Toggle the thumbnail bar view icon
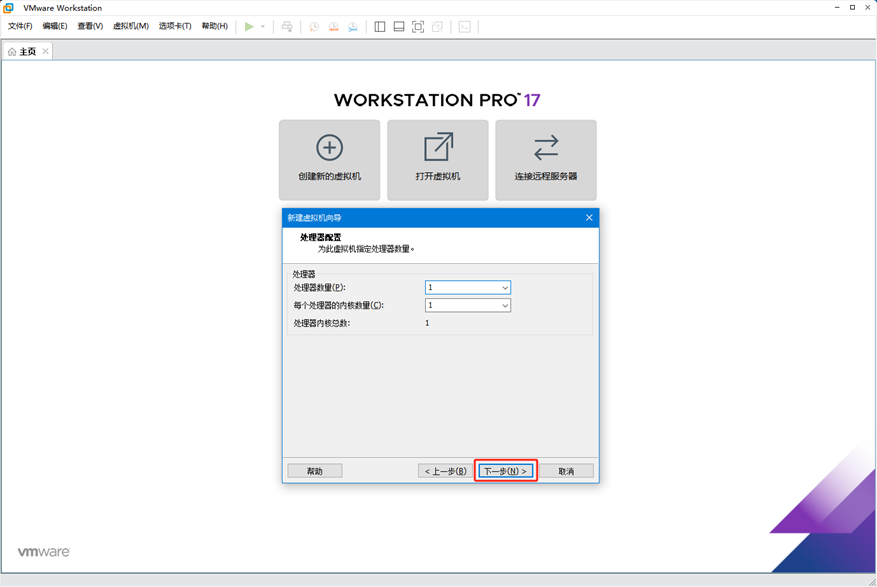Viewport: 877px width, 587px height. point(399,26)
